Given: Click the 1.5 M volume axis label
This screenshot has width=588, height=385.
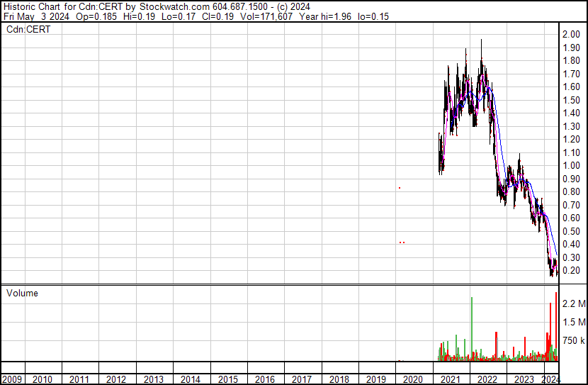Looking at the screenshot, I should point(574,323).
